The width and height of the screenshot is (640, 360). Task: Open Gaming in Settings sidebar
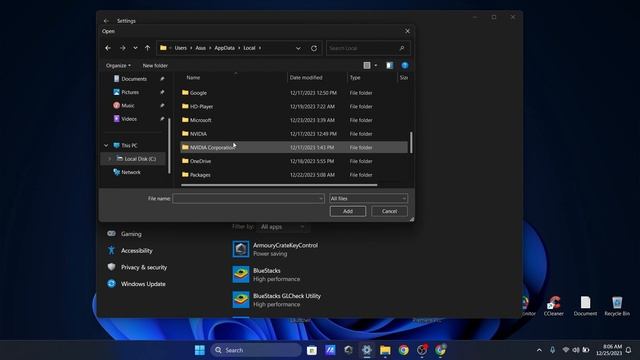pos(131,234)
